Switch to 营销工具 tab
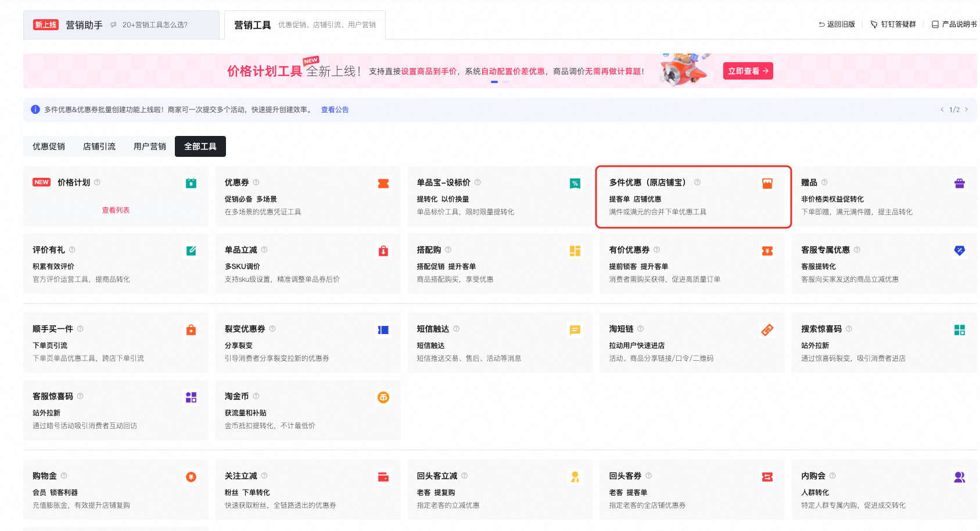The height and width of the screenshot is (531, 980). (x=304, y=25)
